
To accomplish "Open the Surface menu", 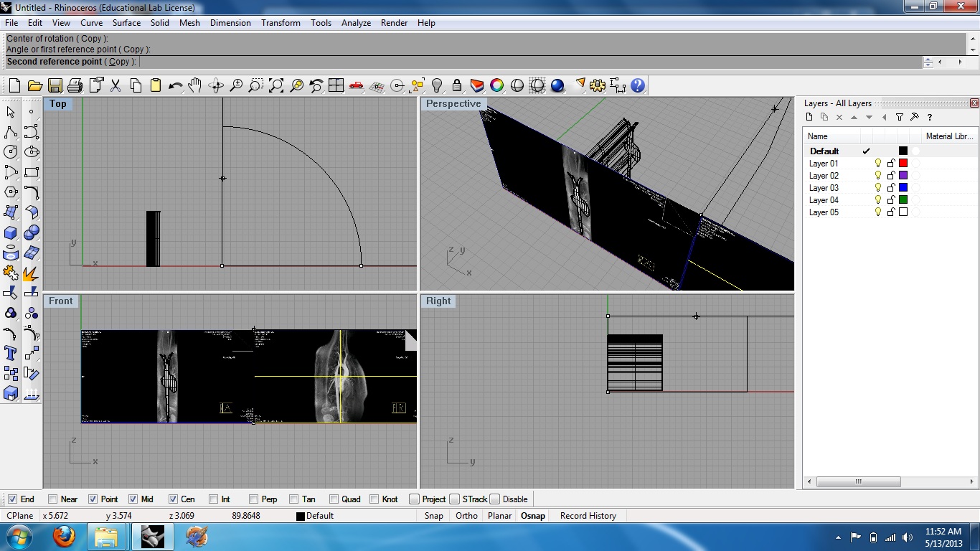I will coord(126,23).
